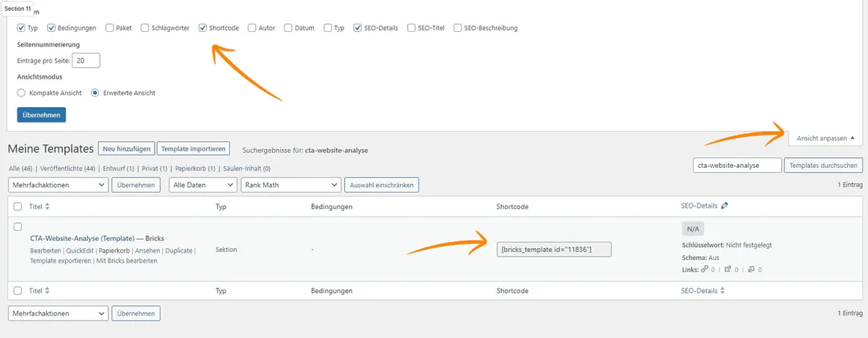Click the Schlüsselwort: Nicht festgelegt text
The height and width of the screenshot is (338, 868).
click(727, 245)
